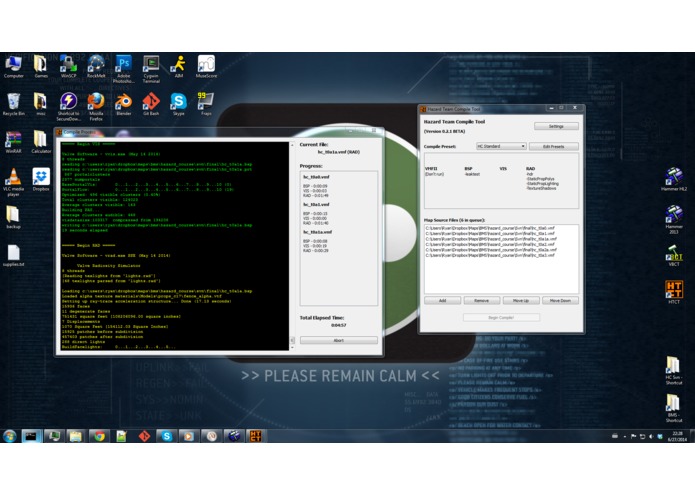Open the misc folder on desktop
The height and width of the screenshot is (494, 695).
[x=41, y=105]
